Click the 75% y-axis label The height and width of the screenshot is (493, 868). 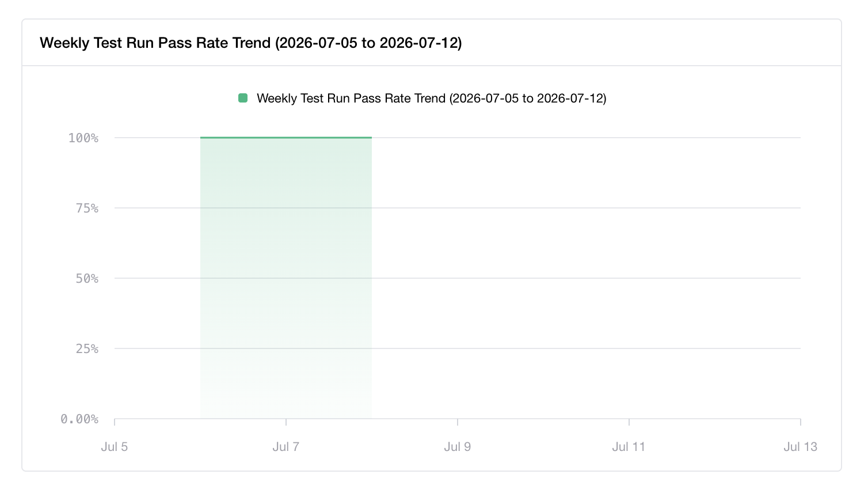(87, 208)
